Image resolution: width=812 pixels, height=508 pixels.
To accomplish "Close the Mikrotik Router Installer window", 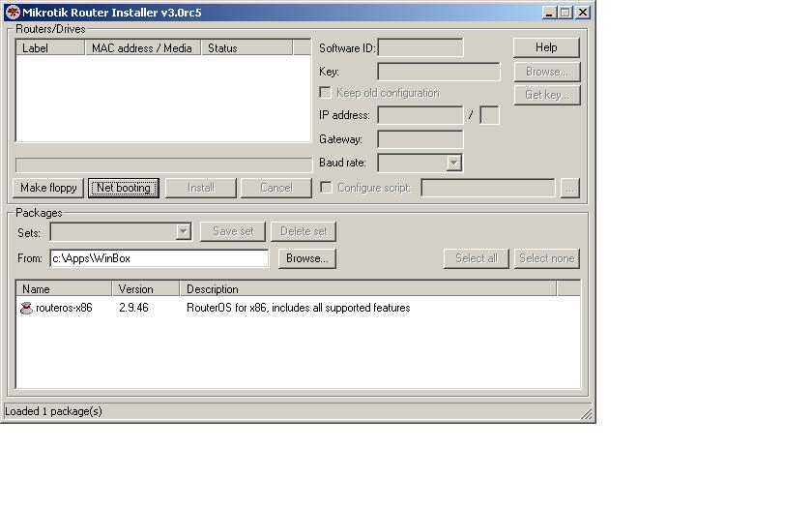I will pos(583,13).
